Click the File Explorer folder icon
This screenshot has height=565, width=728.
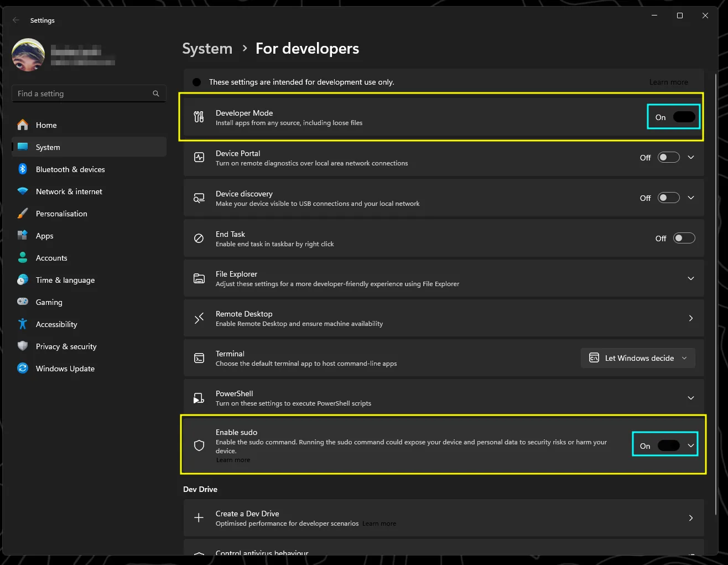pos(199,278)
